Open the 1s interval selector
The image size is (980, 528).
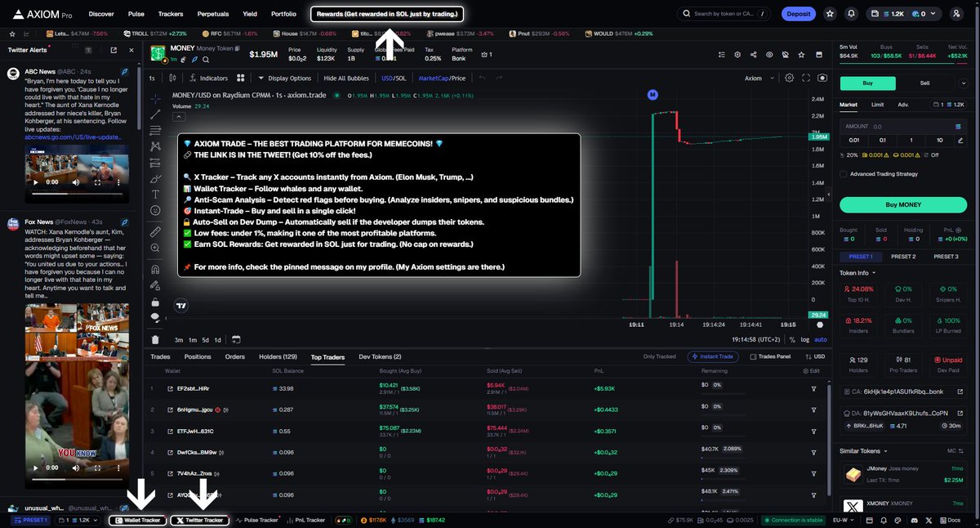pos(152,78)
